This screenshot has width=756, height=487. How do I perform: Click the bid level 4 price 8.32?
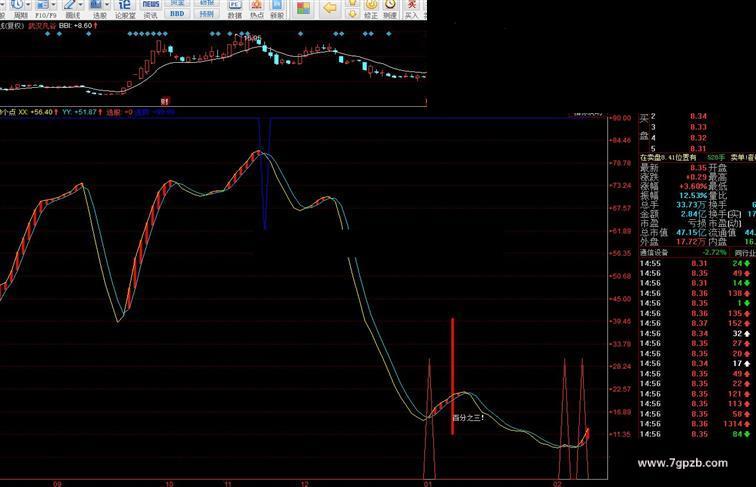pyautogui.click(x=698, y=138)
